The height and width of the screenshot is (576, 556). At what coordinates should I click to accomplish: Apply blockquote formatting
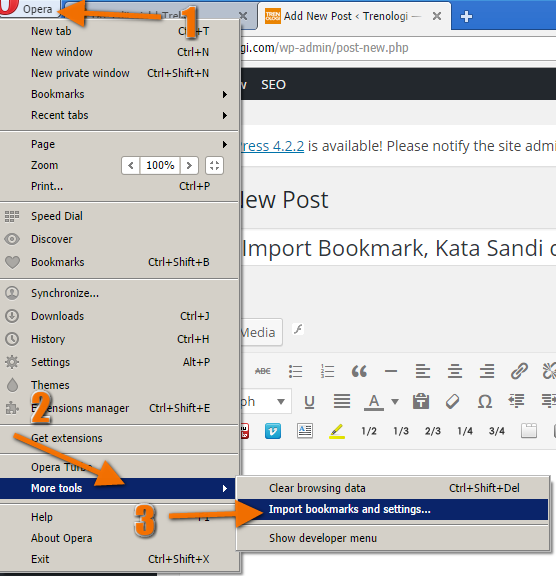(x=359, y=371)
